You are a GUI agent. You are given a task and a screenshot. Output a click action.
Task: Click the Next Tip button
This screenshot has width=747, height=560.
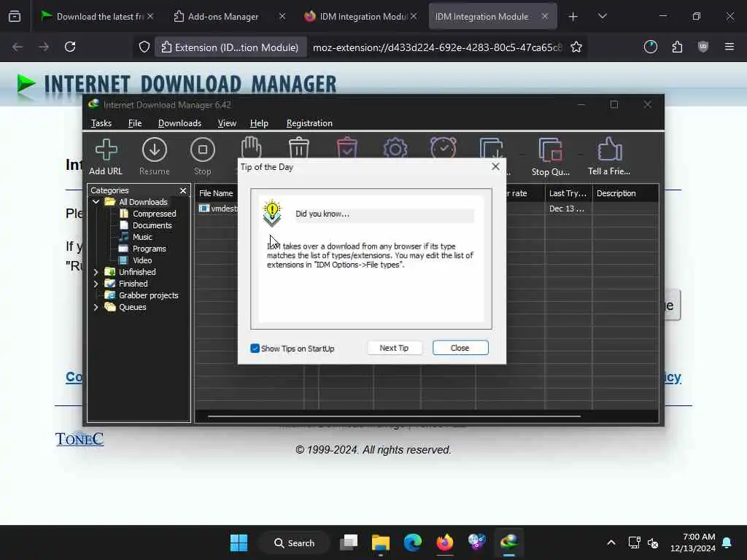pos(394,348)
